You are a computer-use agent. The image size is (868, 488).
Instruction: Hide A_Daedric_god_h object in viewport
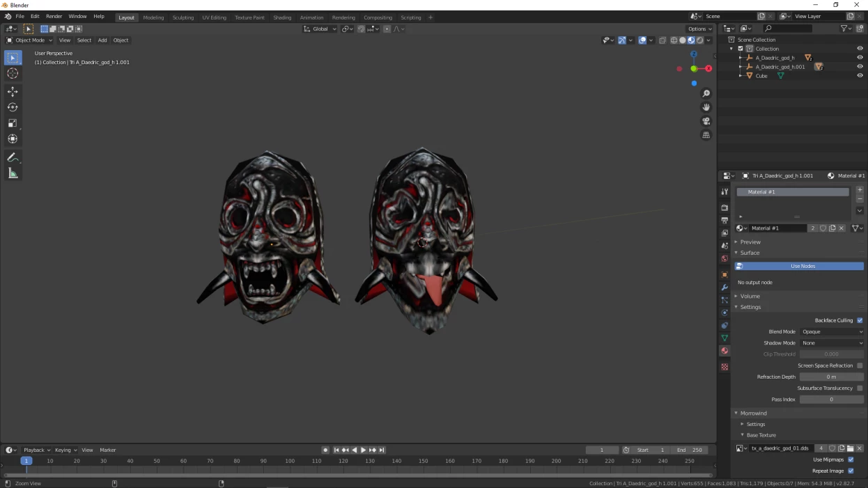click(x=860, y=58)
